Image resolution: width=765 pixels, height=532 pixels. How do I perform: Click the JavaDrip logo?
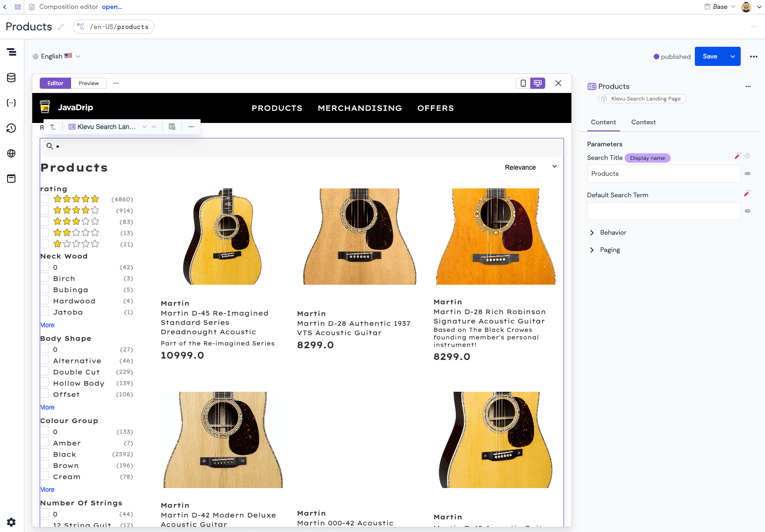click(67, 108)
